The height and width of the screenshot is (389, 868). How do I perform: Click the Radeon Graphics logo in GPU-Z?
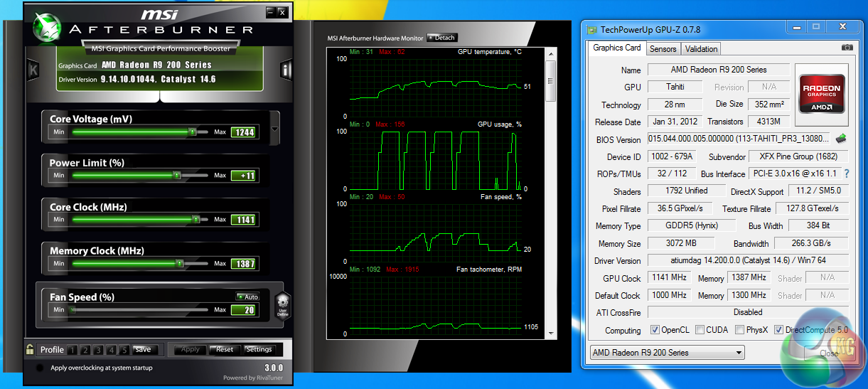click(x=820, y=94)
